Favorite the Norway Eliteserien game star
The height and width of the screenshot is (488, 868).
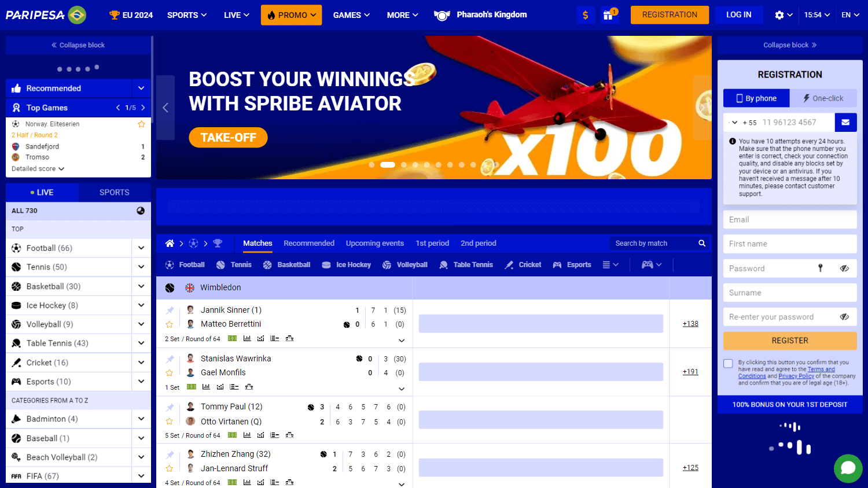(141, 124)
